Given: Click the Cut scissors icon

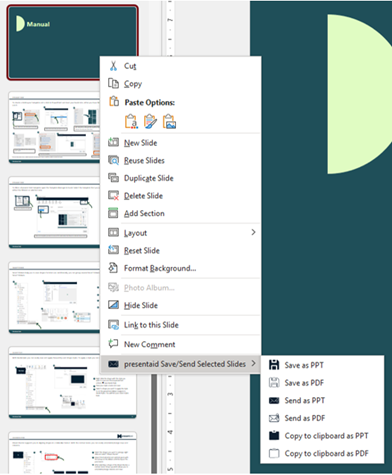Looking at the screenshot, I should coord(113,66).
